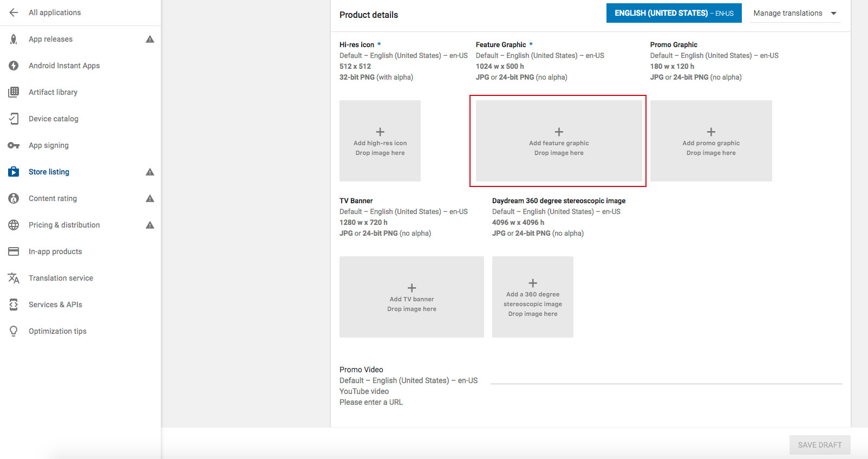Screen dimensions: 868x459
Task: Click the Device catalog icon
Action: tap(14, 119)
